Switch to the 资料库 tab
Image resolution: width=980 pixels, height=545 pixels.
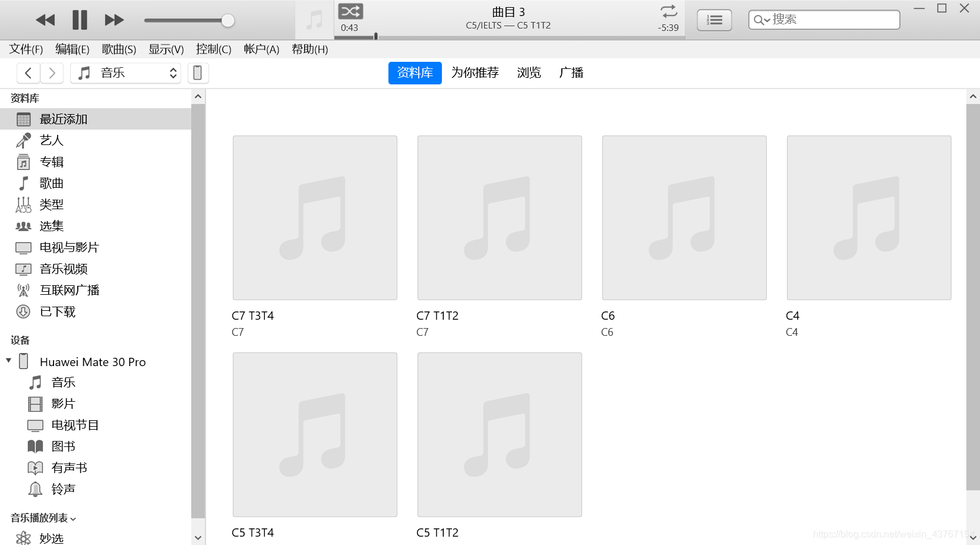click(x=415, y=73)
